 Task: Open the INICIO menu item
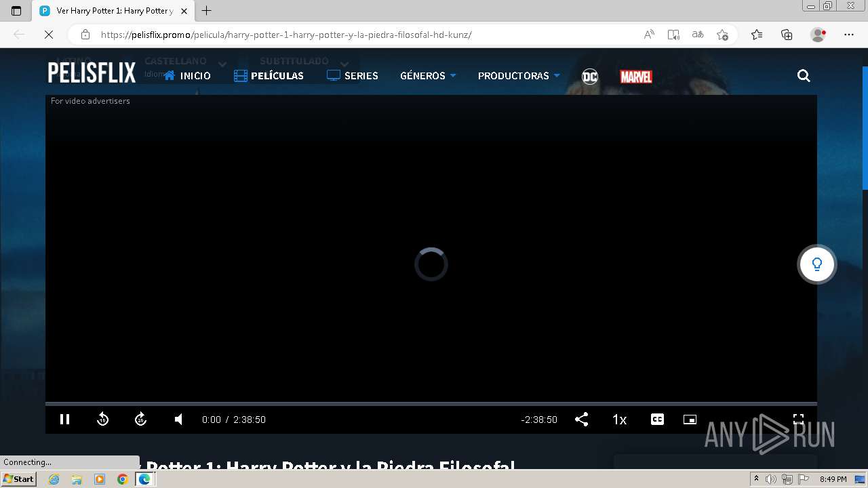tap(187, 76)
